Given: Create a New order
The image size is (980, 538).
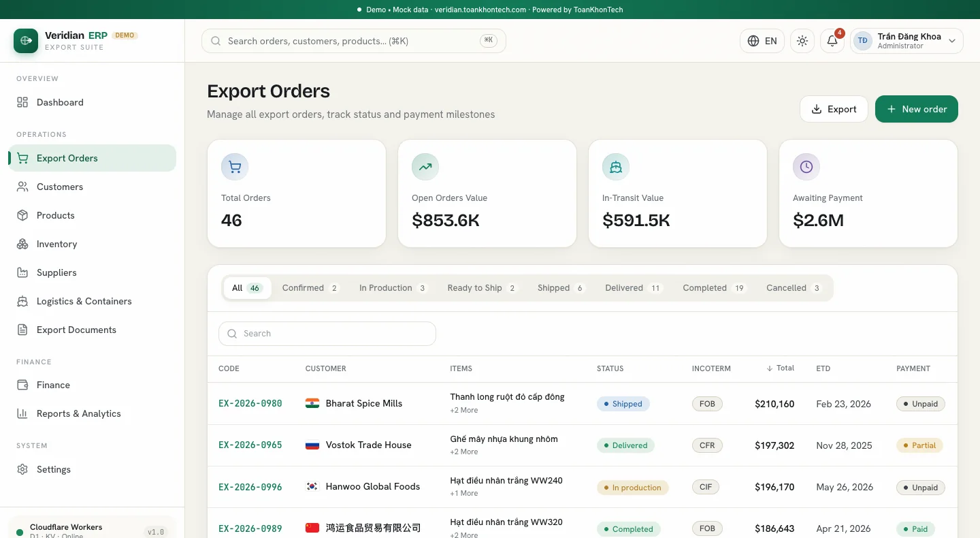Looking at the screenshot, I should [917, 109].
